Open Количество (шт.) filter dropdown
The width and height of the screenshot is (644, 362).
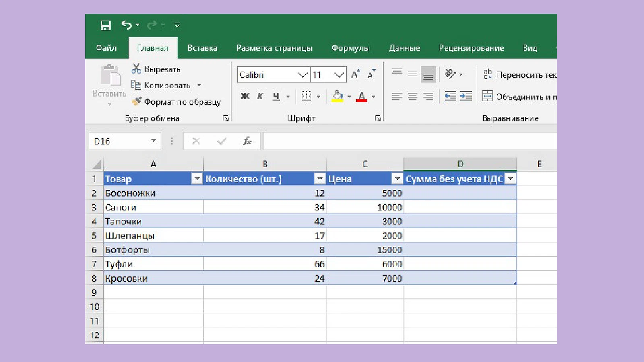tap(320, 179)
